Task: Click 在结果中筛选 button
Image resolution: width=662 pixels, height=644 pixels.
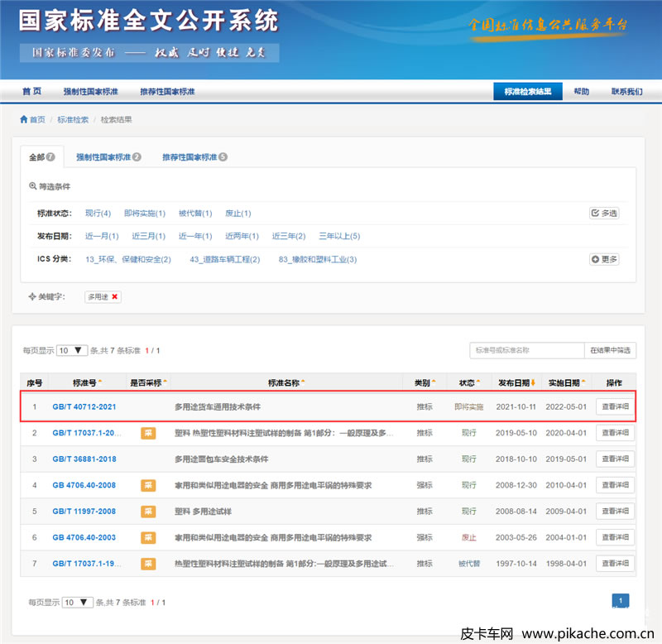Action: [x=610, y=350]
